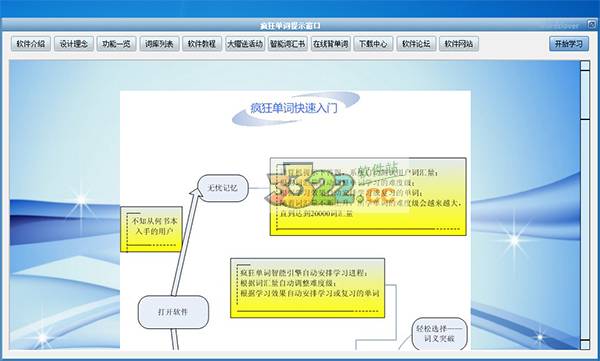Go to the 下载中心 page

pos(373,44)
